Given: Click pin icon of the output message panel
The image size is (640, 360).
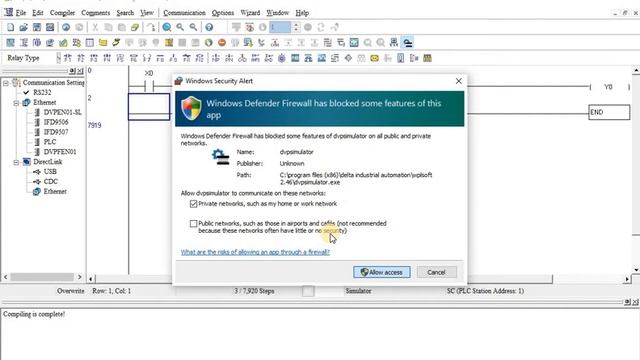Looking at the screenshot, I should pyautogui.click(x=627, y=302).
